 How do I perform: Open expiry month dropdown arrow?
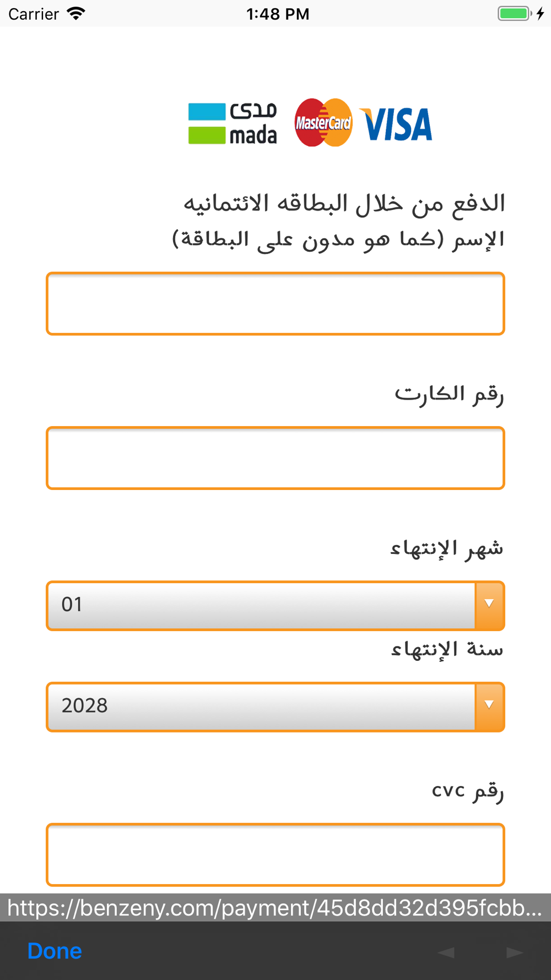click(489, 605)
